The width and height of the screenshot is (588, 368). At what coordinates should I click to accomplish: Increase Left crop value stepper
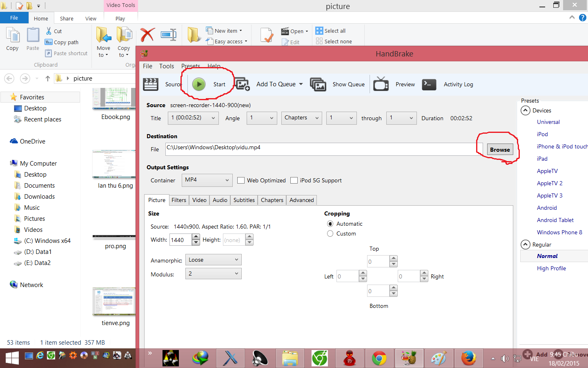click(x=363, y=274)
